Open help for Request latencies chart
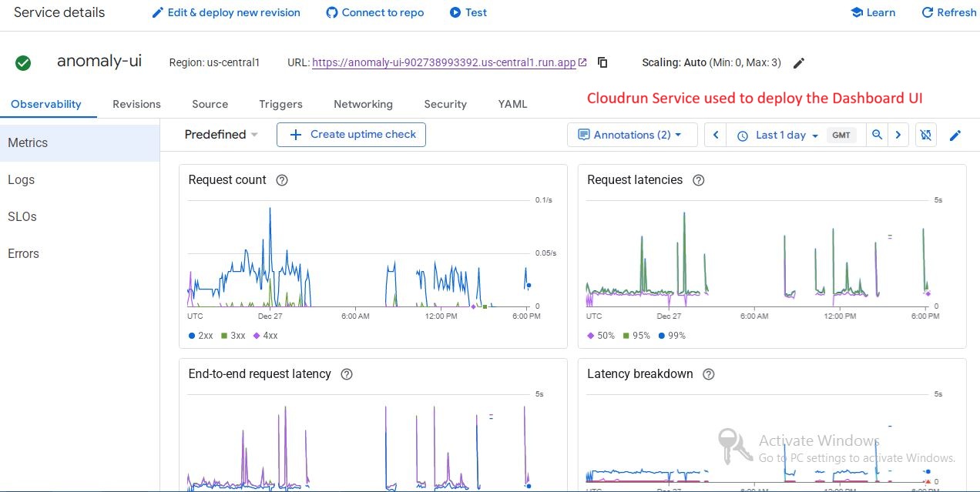 click(x=699, y=180)
